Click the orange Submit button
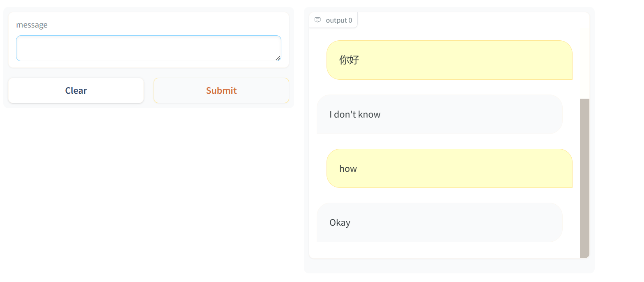644x282 pixels. click(x=221, y=90)
